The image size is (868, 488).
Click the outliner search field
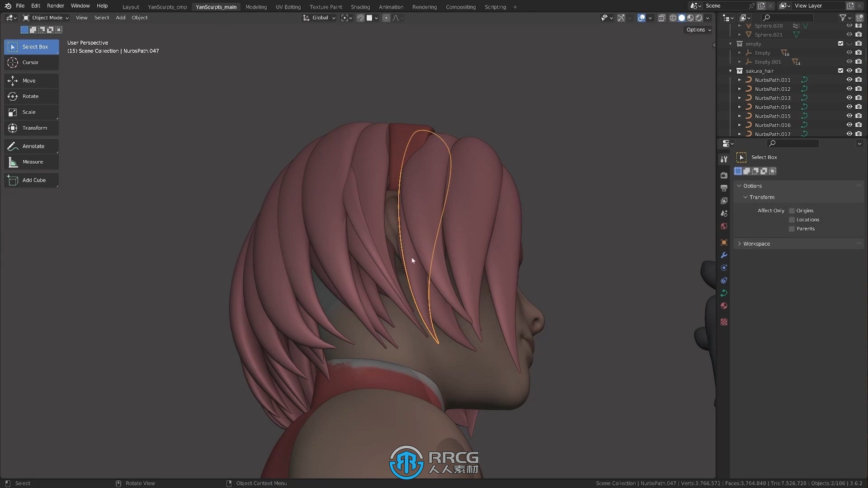click(788, 18)
